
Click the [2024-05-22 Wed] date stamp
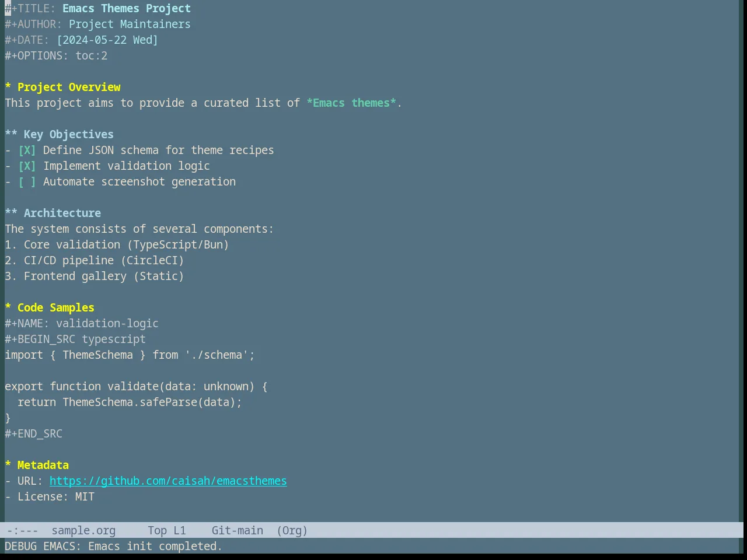[x=107, y=40]
